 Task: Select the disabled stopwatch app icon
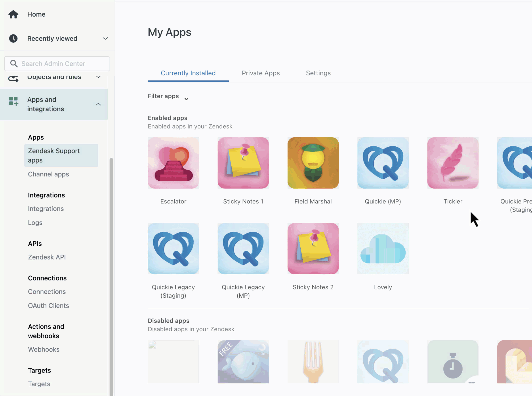(453, 362)
